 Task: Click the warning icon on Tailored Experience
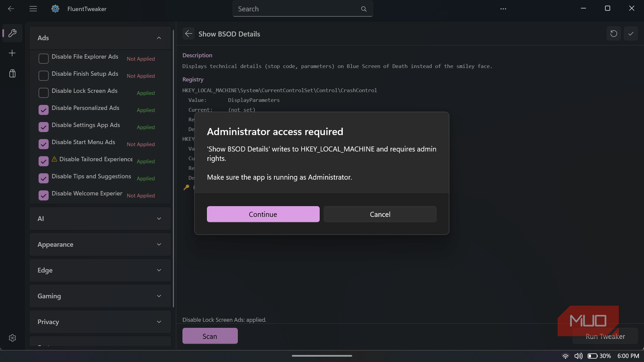(54, 159)
